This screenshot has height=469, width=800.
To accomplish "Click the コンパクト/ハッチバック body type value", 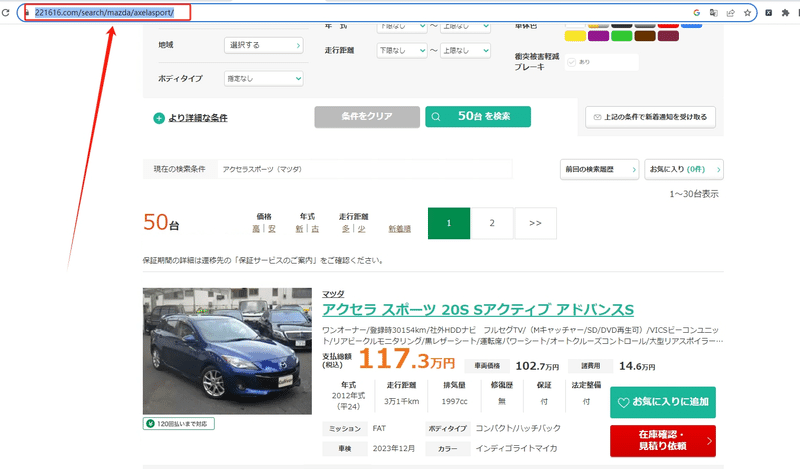I will point(518,428).
